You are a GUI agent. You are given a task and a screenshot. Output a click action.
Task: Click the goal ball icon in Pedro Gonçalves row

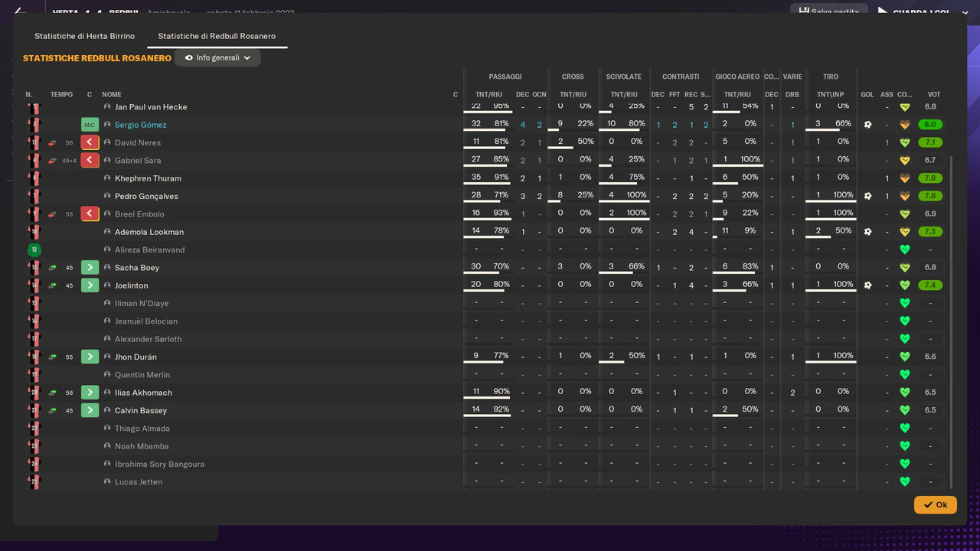point(867,196)
